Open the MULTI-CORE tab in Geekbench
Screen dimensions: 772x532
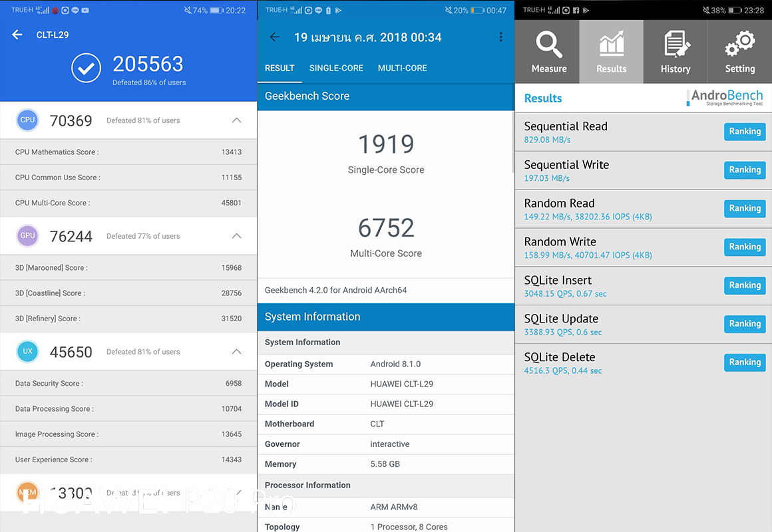pos(402,68)
